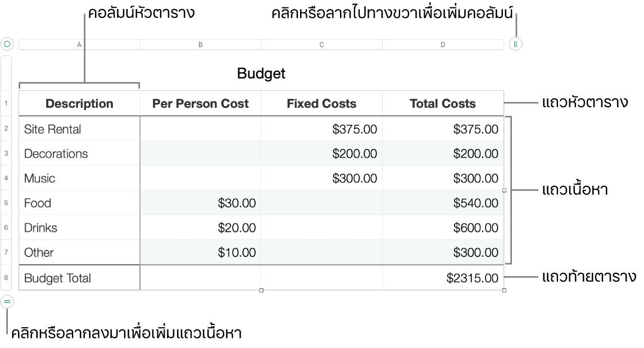This screenshot has height=348, width=644.
Task: Select row 8 number tab
Action: [6, 277]
